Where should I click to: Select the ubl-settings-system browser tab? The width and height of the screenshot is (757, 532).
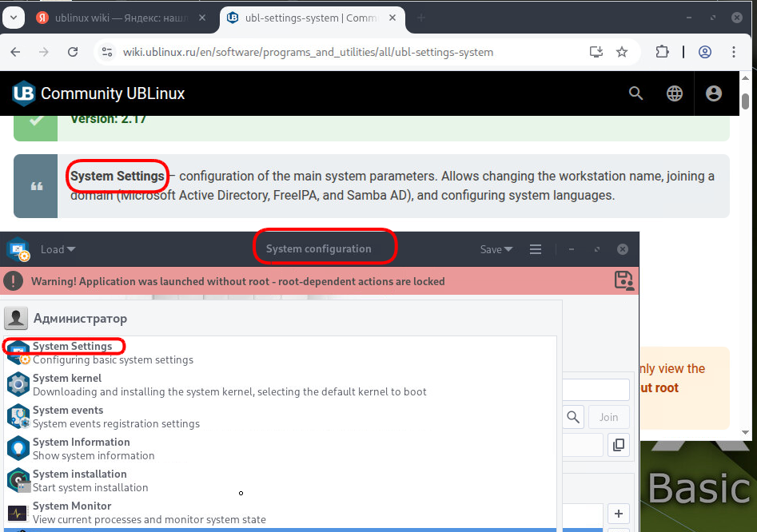click(x=312, y=18)
